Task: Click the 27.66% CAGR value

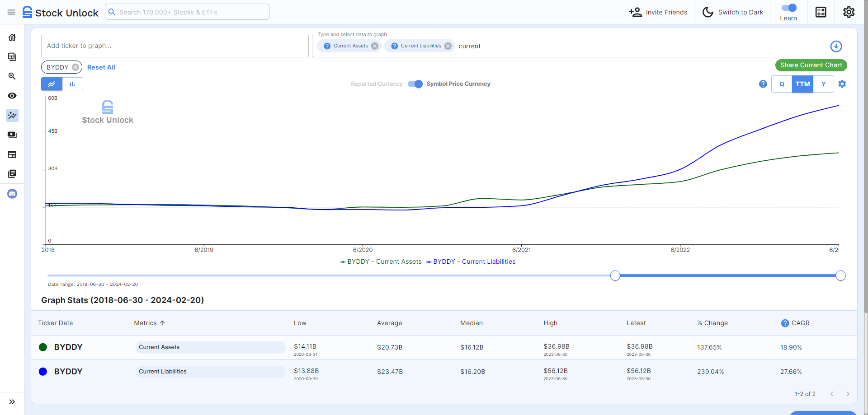Action: [791, 372]
